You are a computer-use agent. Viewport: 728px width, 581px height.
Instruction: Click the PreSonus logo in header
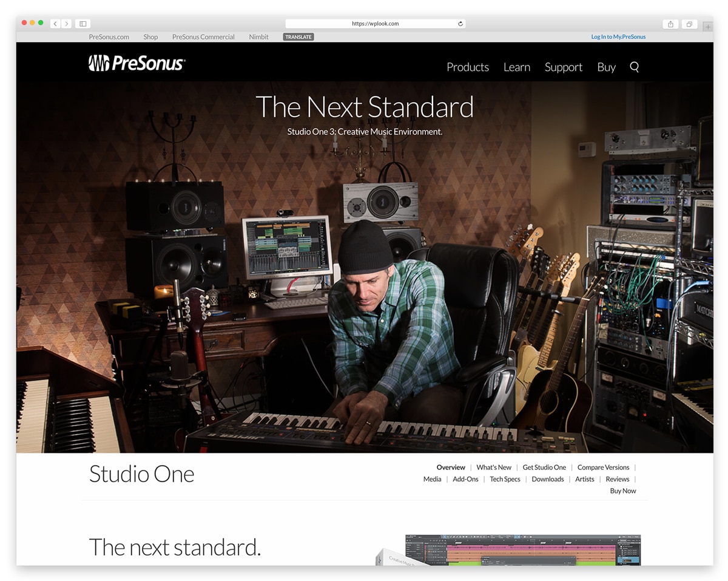pyautogui.click(x=137, y=63)
